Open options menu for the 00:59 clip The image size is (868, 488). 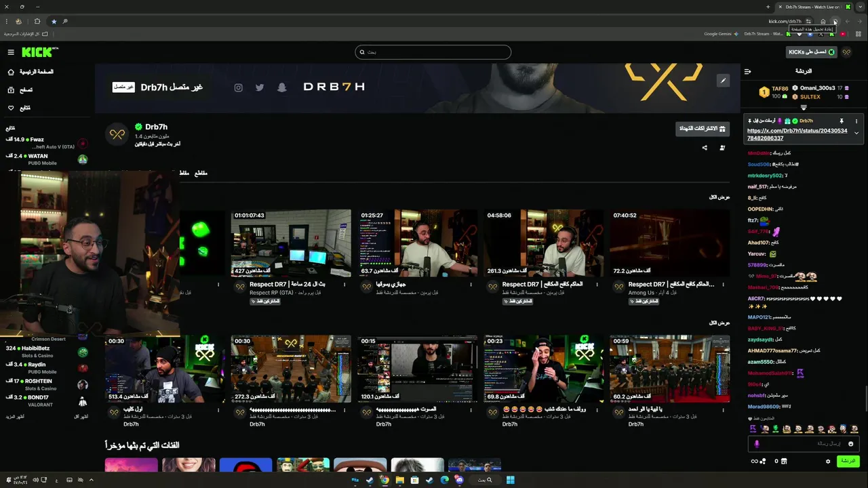click(723, 410)
